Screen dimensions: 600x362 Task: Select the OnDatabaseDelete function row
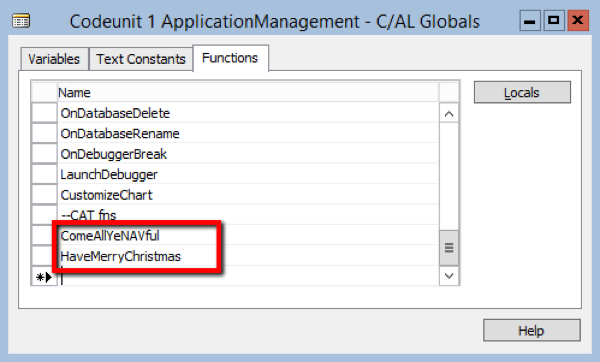pyautogui.click(x=248, y=113)
